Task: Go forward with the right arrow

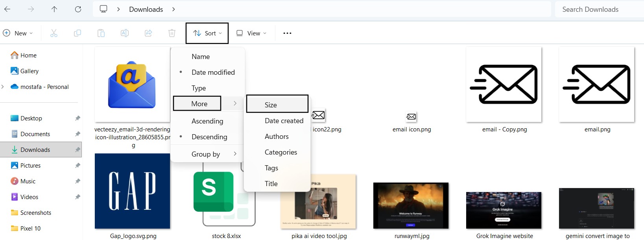Action: 31,9
